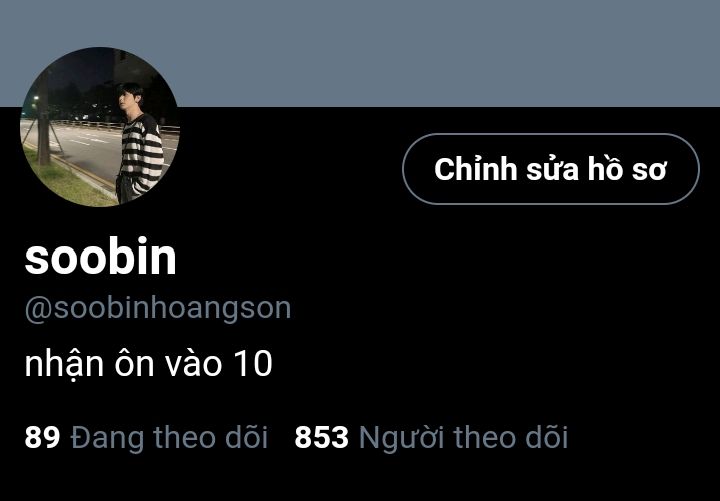Image resolution: width=720 pixels, height=501 pixels.
Task: Open the Người theo dõi list label
Action: click(x=463, y=437)
